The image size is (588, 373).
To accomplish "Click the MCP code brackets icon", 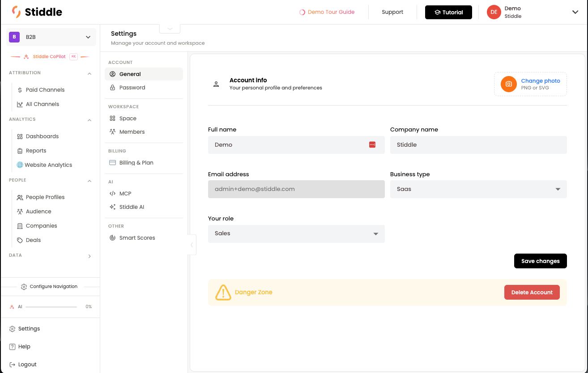I will pos(112,194).
